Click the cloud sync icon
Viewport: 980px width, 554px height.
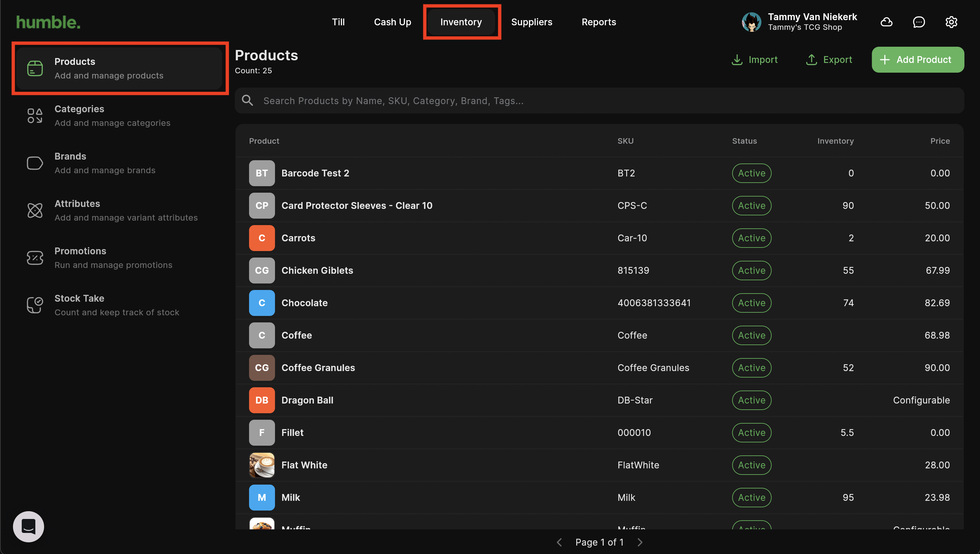tap(886, 22)
